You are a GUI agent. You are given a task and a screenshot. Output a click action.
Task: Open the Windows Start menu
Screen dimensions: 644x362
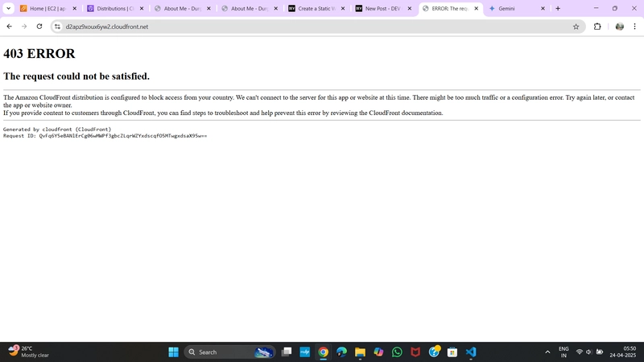(x=173, y=352)
